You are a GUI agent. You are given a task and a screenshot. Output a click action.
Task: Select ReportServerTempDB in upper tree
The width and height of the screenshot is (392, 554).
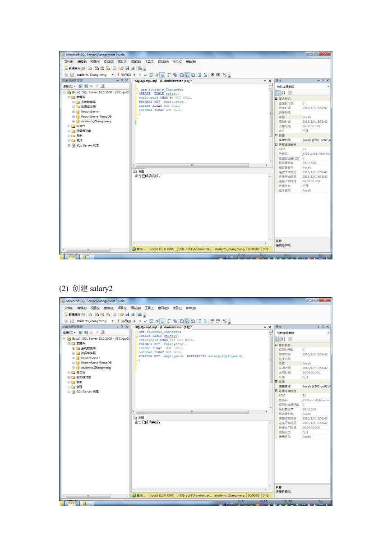pos(96,116)
